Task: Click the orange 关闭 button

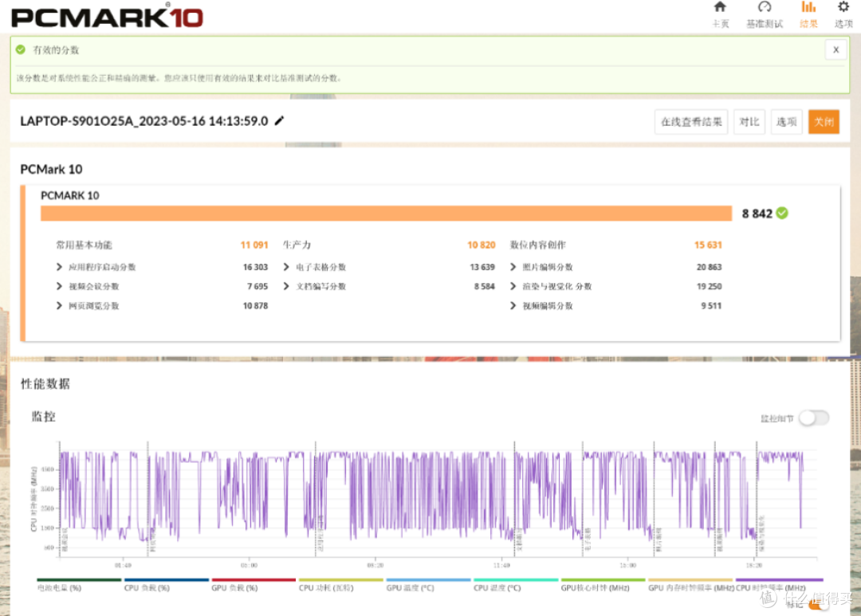Action: [824, 122]
